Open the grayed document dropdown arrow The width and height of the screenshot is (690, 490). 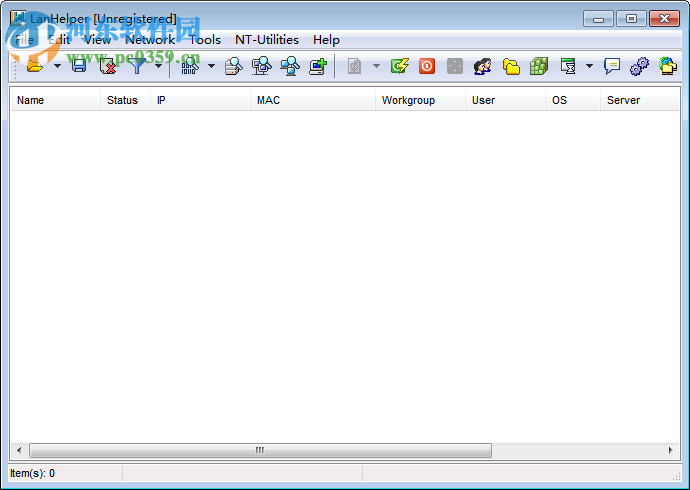coord(376,66)
